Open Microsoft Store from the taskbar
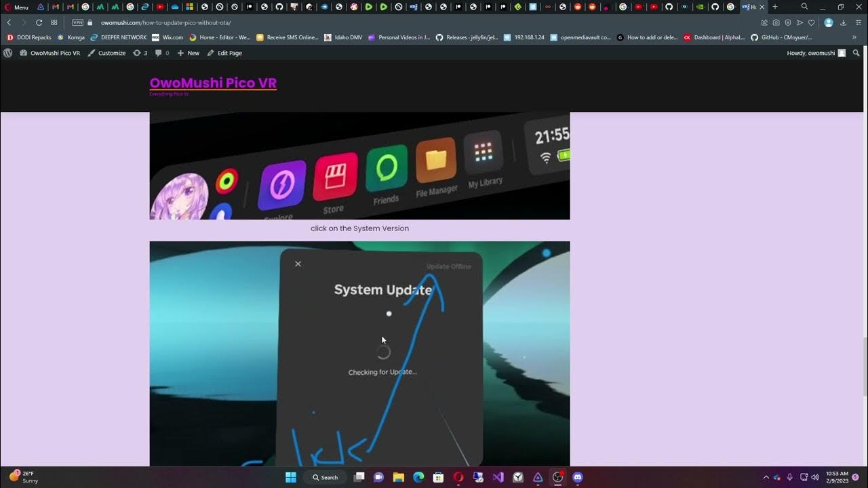 pyautogui.click(x=438, y=477)
